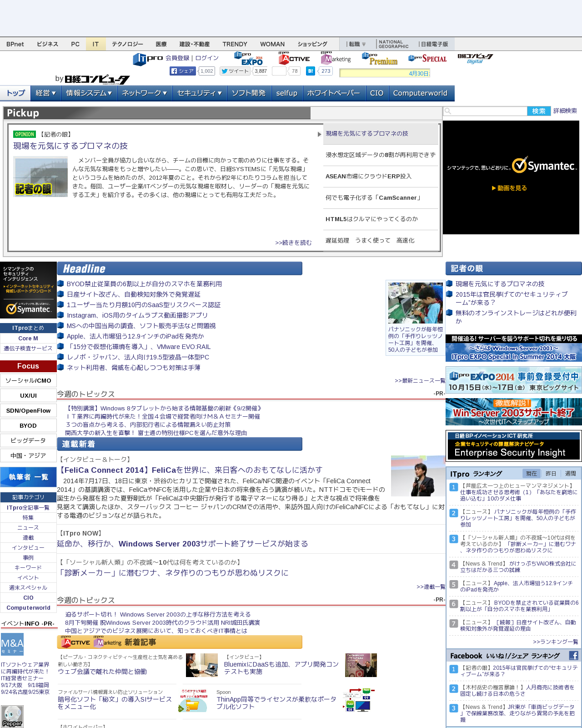Open the >>最新ニュース一覧 link
This screenshot has width=582, height=728.
420,381
